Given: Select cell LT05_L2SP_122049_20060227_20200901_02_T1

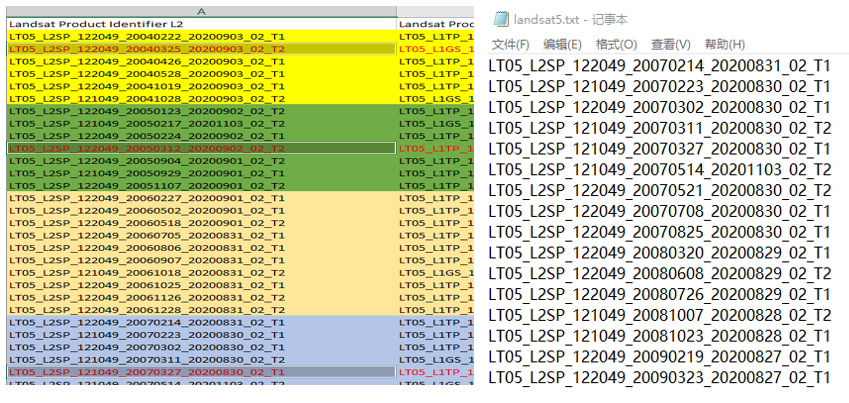Looking at the screenshot, I should point(201,198).
